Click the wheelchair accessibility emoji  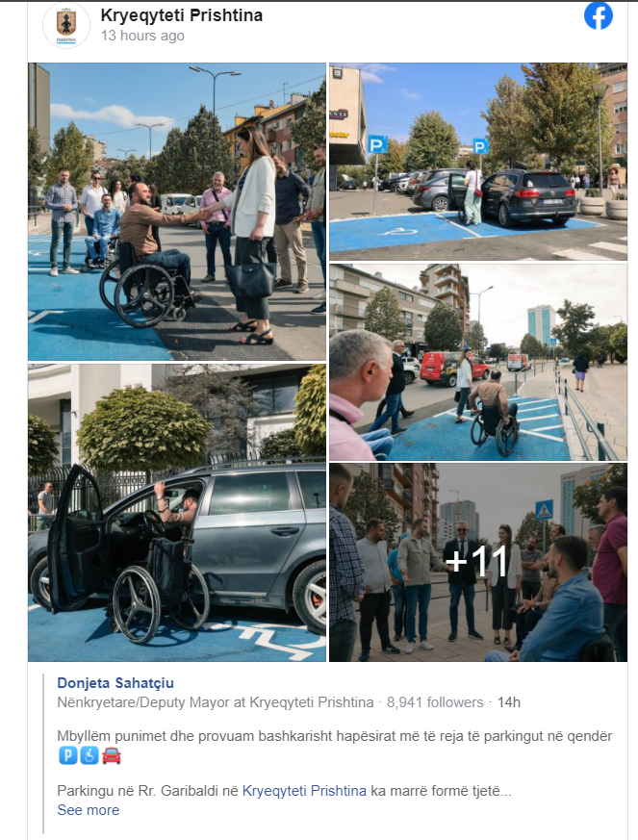(89, 756)
